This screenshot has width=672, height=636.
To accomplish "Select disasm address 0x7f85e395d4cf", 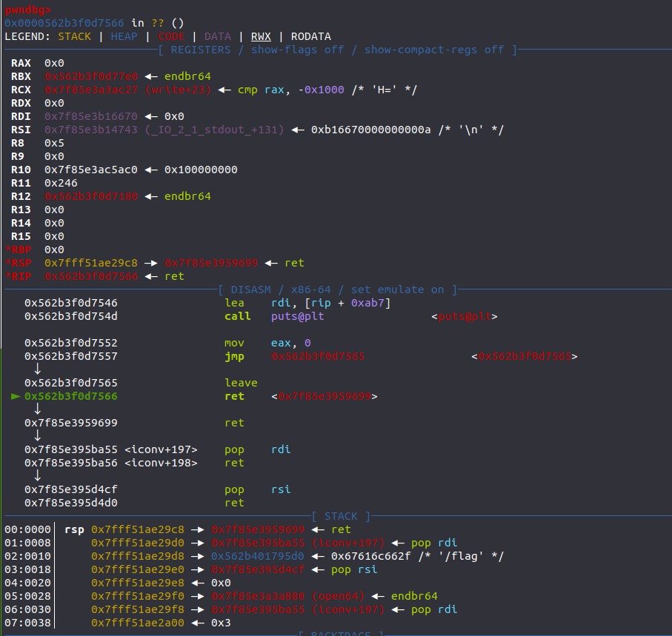I will [x=70, y=489].
